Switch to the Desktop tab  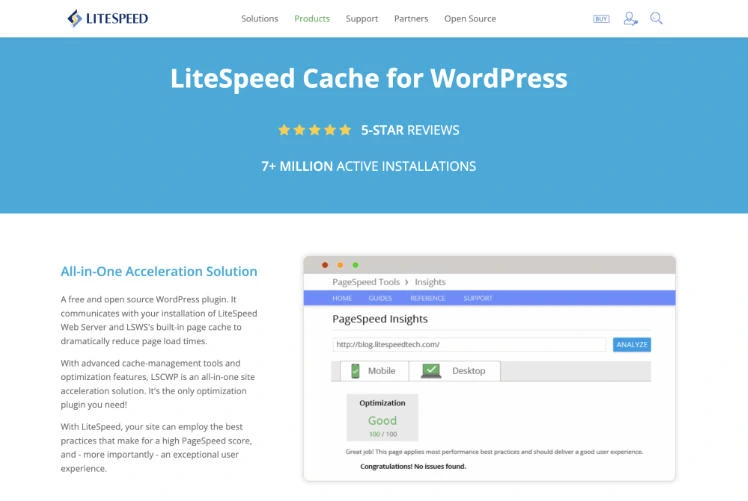click(455, 371)
